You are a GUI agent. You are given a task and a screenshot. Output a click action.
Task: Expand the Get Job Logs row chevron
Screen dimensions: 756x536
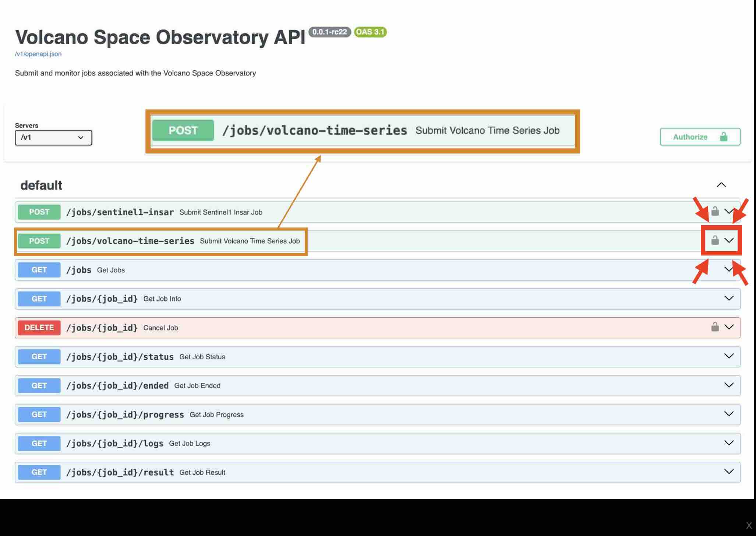coord(728,443)
